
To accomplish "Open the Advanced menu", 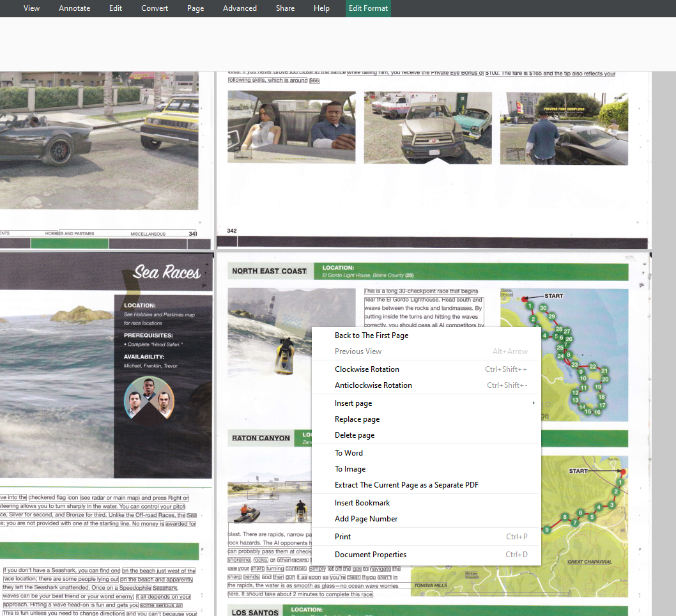I will click(x=240, y=8).
